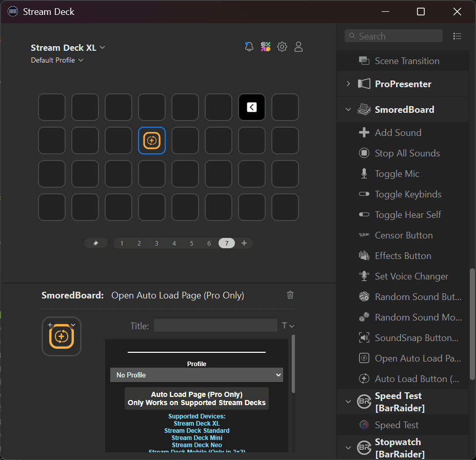Collapse the SmoredBoard plugin group
Screen dimensions: 476x460
(x=348, y=109)
